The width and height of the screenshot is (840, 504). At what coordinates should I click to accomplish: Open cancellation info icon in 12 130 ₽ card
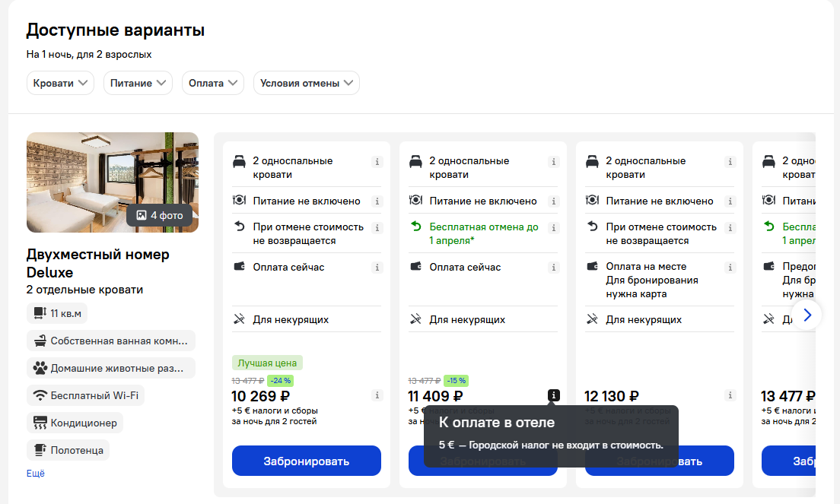click(730, 227)
